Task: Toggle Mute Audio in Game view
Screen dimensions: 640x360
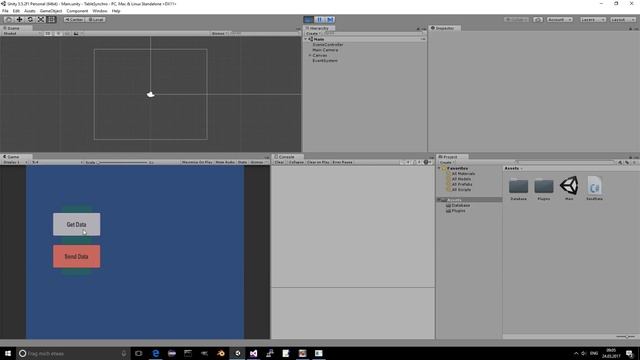Action: 225,162
